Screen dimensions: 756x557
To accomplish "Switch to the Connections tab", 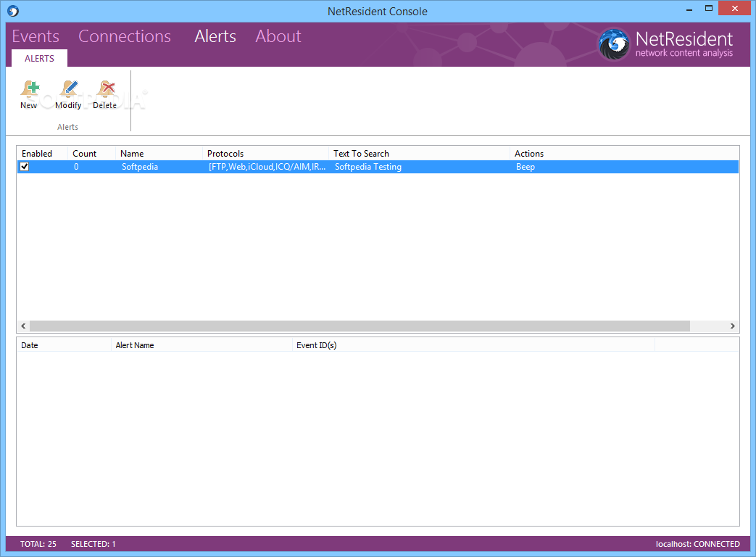I will (x=125, y=36).
